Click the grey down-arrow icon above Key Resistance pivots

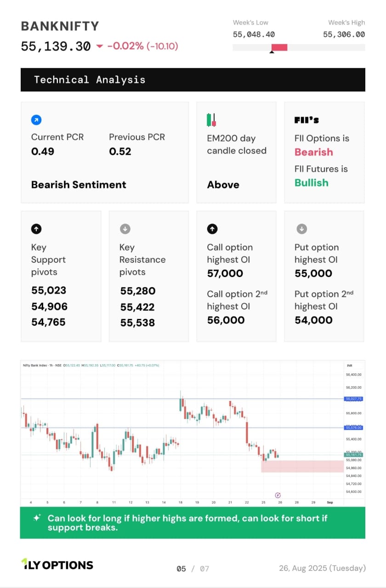(x=125, y=229)
